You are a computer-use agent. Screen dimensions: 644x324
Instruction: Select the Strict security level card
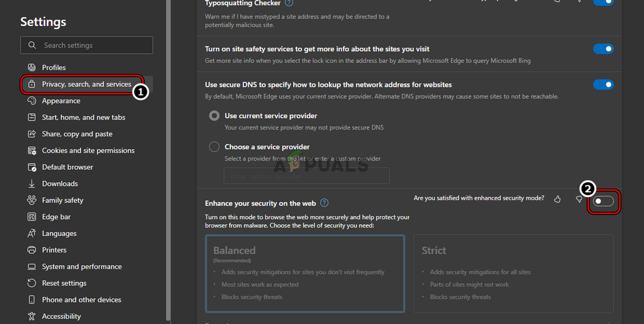point(514,273)
